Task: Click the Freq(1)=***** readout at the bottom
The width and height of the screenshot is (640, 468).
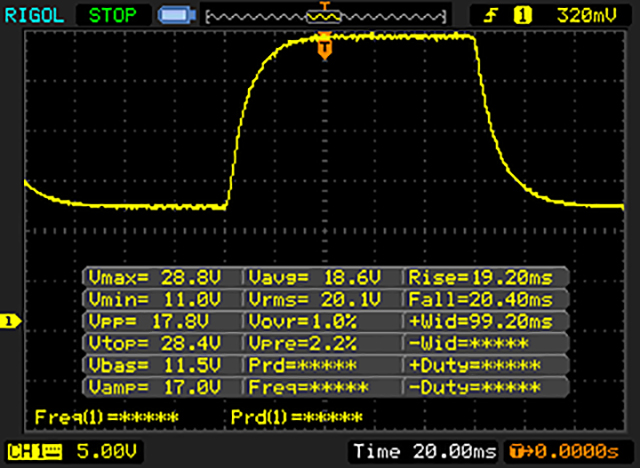Action: pyautogui.click(x=107, y=417)
